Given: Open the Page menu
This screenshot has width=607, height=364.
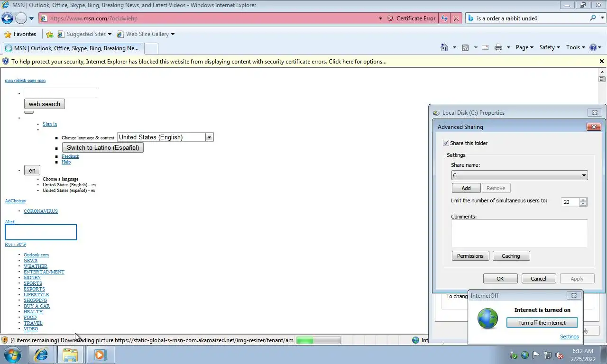Looking at the screenshot, I should 524,47.
